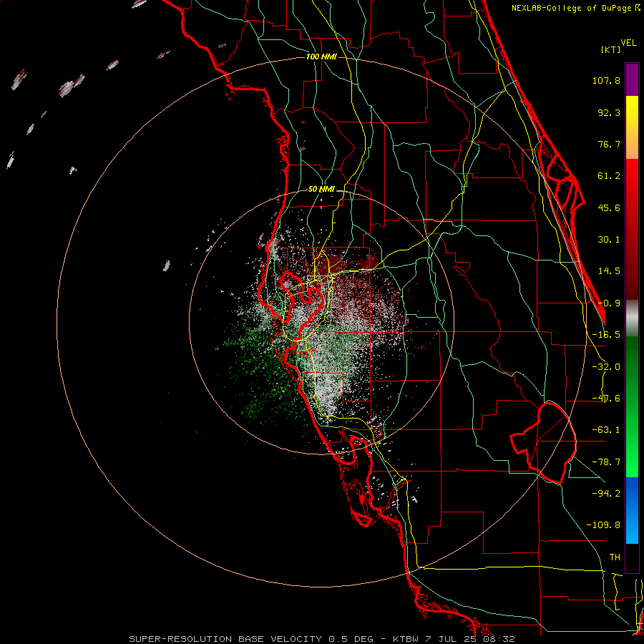644x644 pixels.
Task: Click the 107.8 velocity scale value
Action: tap(606, 80)
